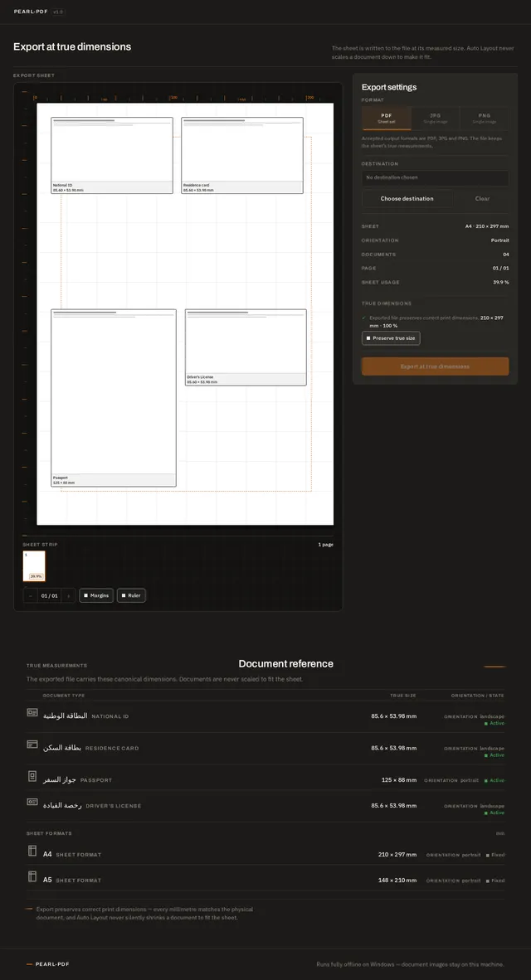Select the PDF sheet set format
The height and width of the screenshot is (980, 531).
(387, 118)
